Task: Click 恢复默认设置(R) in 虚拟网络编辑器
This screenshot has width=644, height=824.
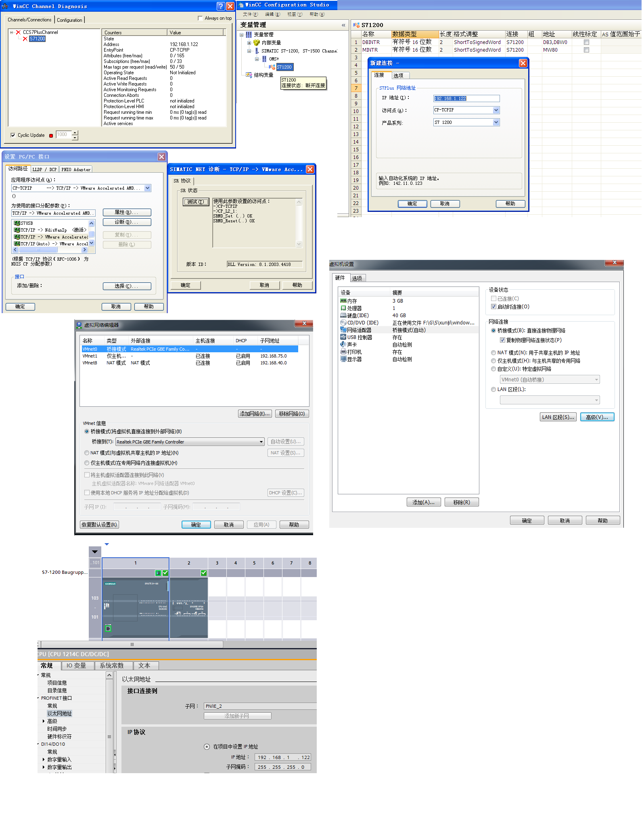Action: (x=99, y=525)
